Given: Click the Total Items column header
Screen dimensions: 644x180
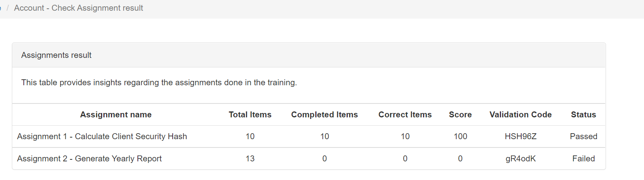Looking at the screenshot, I should click(x=250, y=115).
